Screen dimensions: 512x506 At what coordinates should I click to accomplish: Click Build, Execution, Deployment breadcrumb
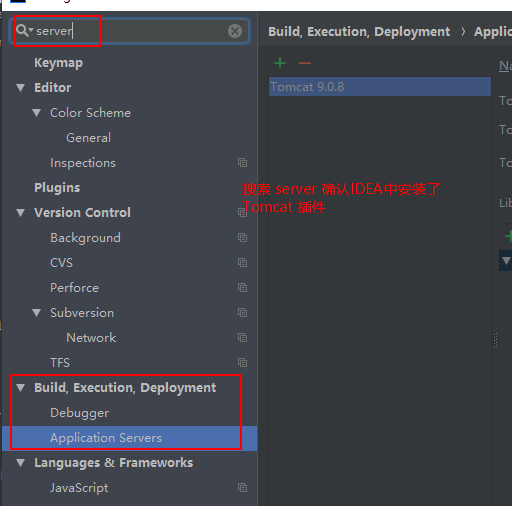click(x=359, y=32)
